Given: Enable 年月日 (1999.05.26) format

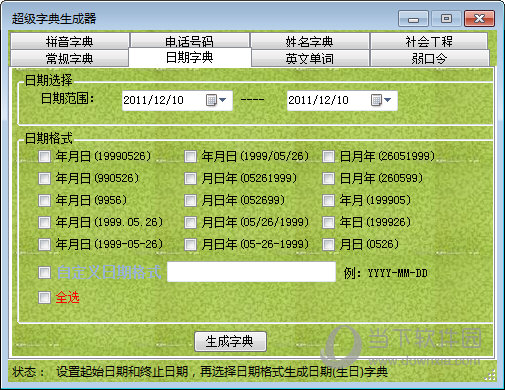Looking at the screenshot, I should click(44, 222).
